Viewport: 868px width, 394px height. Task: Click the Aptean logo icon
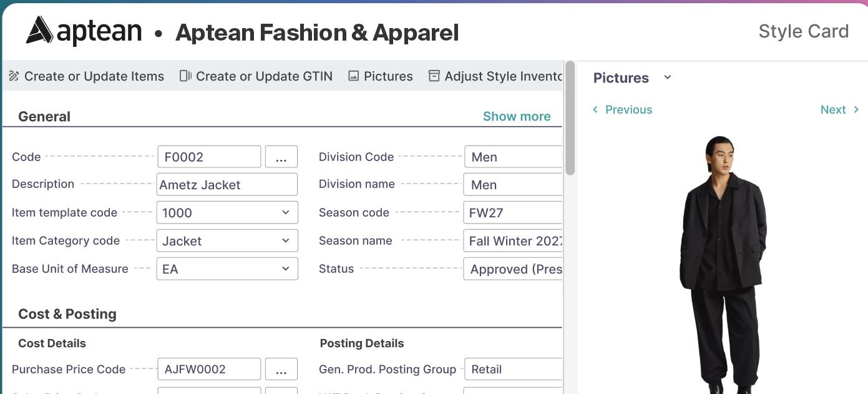[x=39, y=31]
